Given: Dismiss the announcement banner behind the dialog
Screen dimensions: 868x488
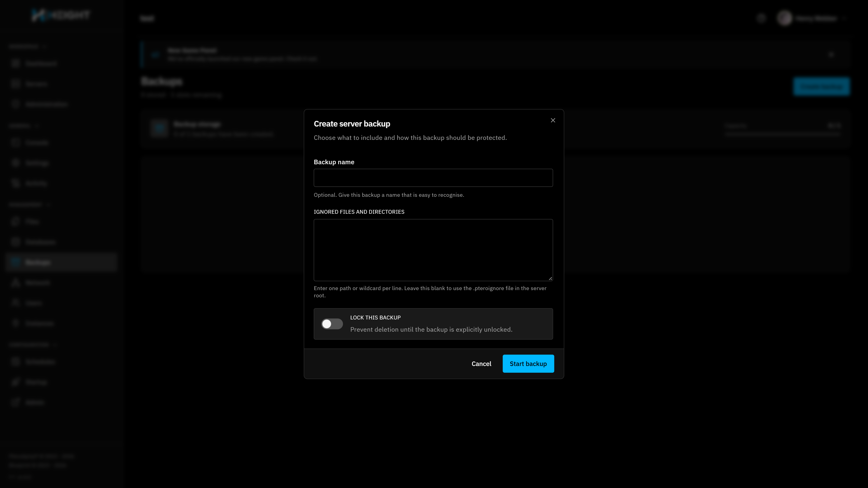Looking at the screenshot, I should pos(831,54).
